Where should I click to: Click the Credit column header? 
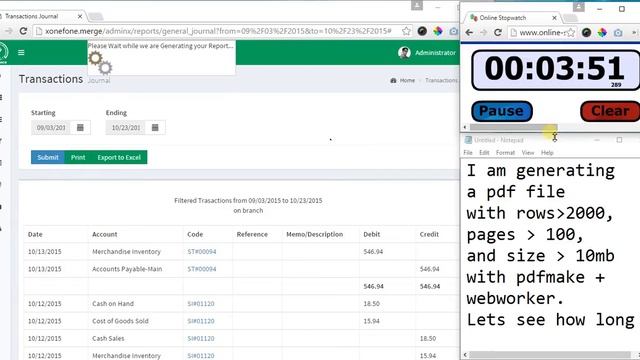click(x=429, y=234)
